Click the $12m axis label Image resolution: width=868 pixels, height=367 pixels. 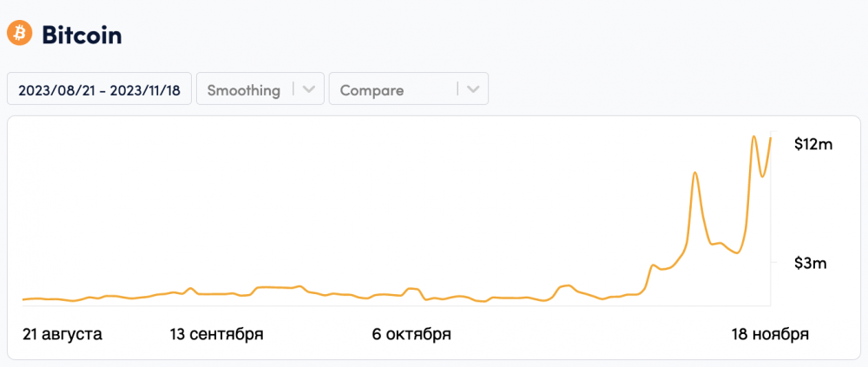[813, 145]
